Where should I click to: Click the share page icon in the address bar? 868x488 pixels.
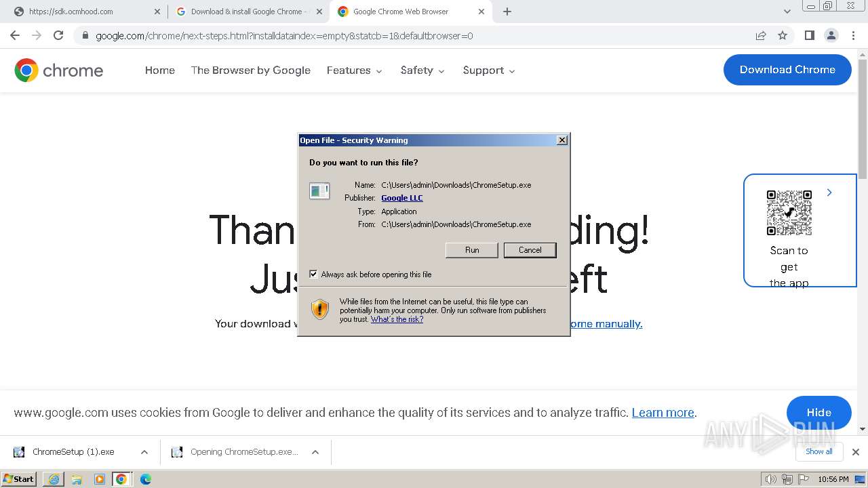[761, 35]
